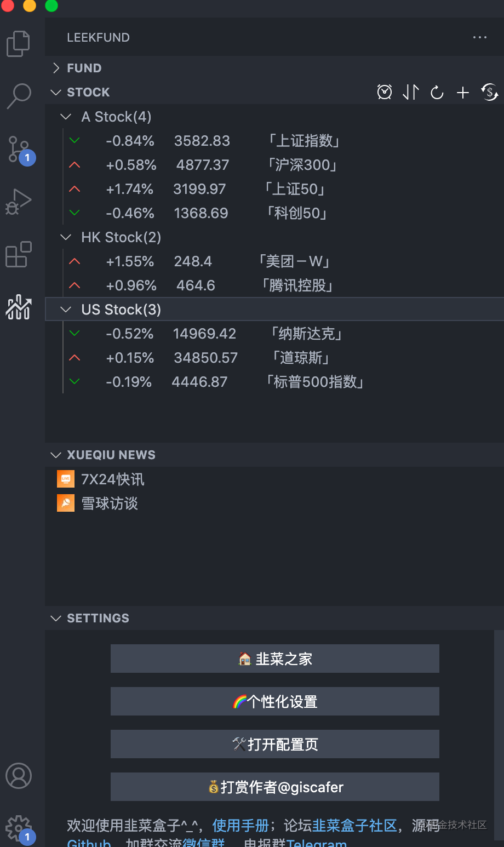Refresh stock quotes in the STOCK panel

point(436,92)
